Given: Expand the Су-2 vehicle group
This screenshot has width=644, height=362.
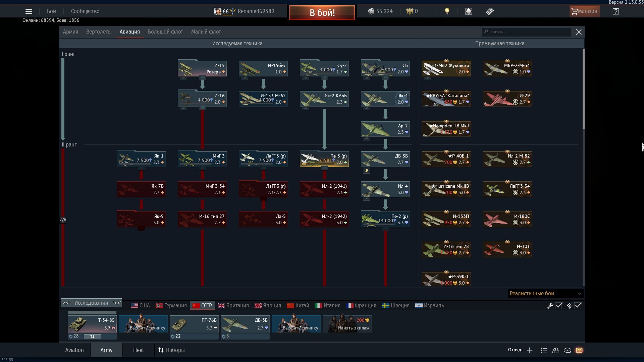Looking at the screenshot, I should 324,78.
